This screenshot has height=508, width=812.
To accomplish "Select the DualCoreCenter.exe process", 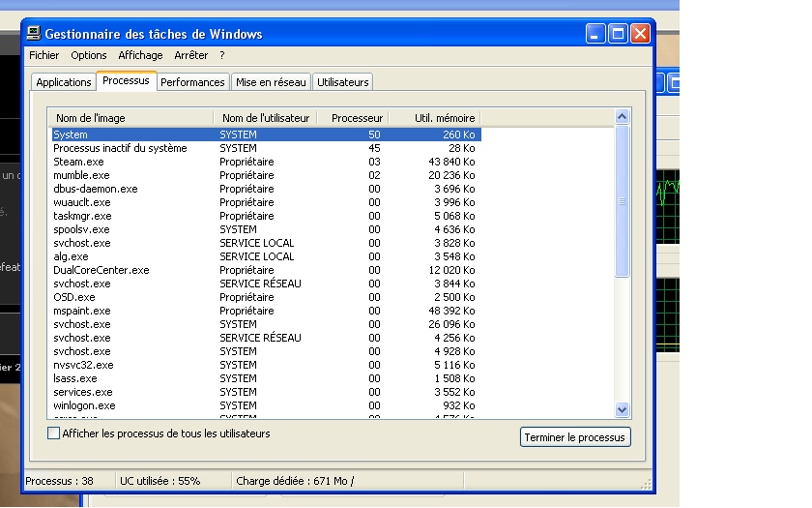I will (x=267, y=270).
